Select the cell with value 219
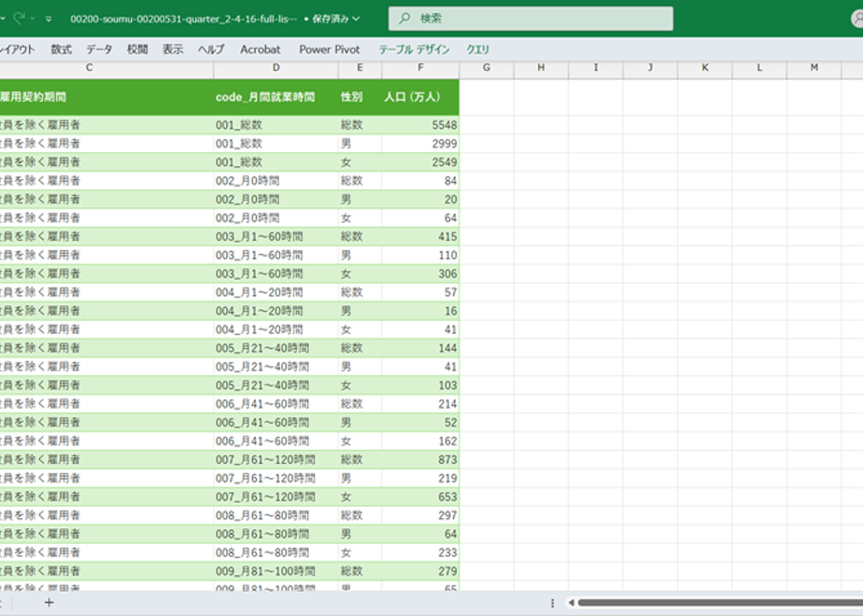This screenshot has width=863, height=616. click(x=420, y=478)
